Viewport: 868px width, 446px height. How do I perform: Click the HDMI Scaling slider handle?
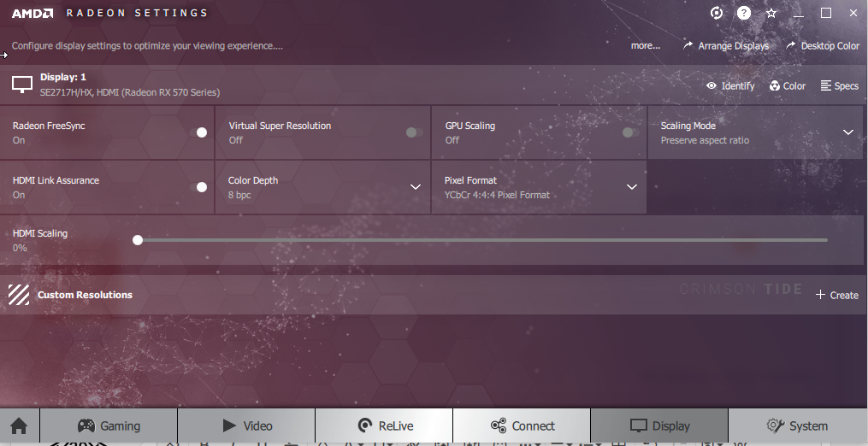(138, 240)
